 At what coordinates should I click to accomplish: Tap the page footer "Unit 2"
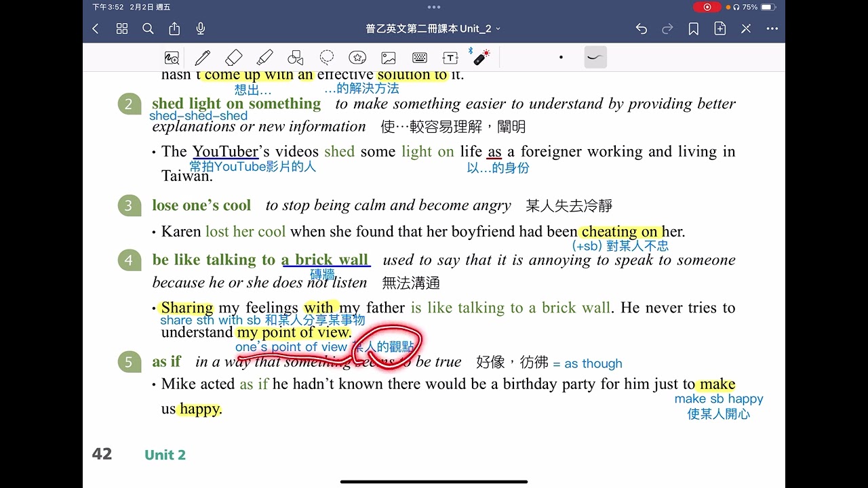tap(165, 455)
